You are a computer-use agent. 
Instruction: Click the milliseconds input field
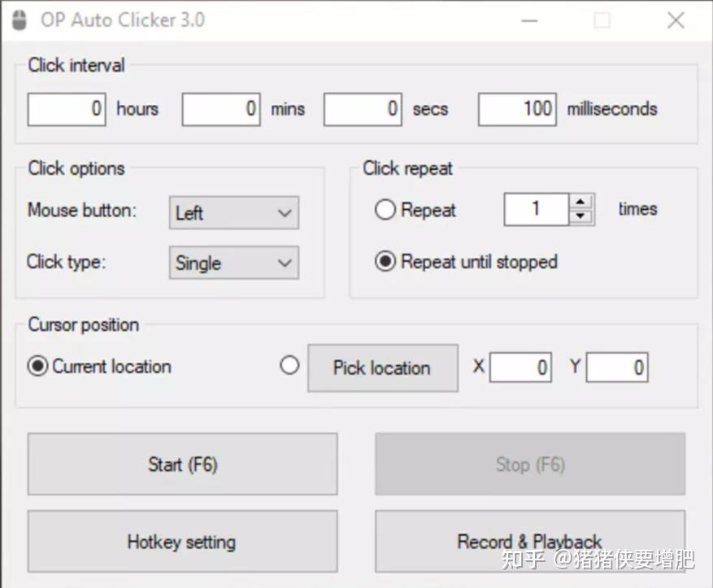click(x=517, y=109)
